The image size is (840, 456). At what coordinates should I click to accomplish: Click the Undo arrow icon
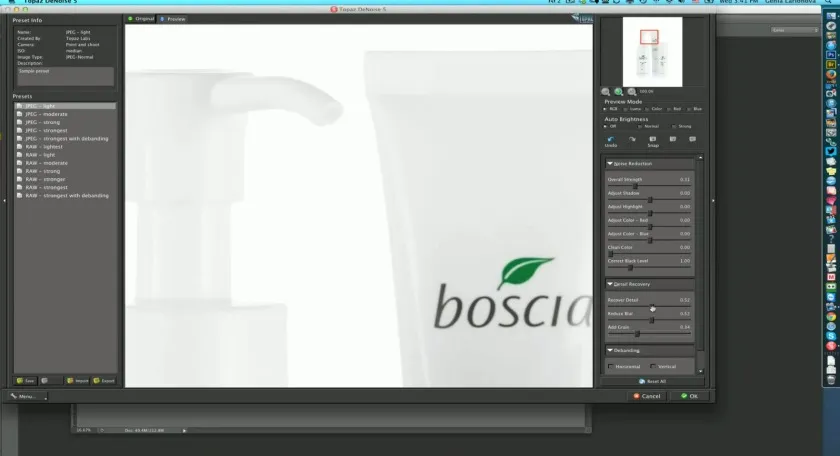pyautogui.click(x=610, y=140)
